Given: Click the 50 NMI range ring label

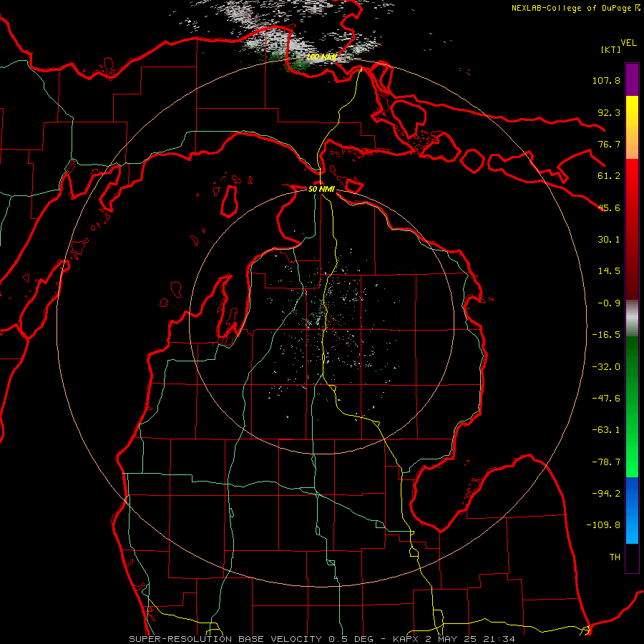Looking at the screenshot, I should (321, 189).
